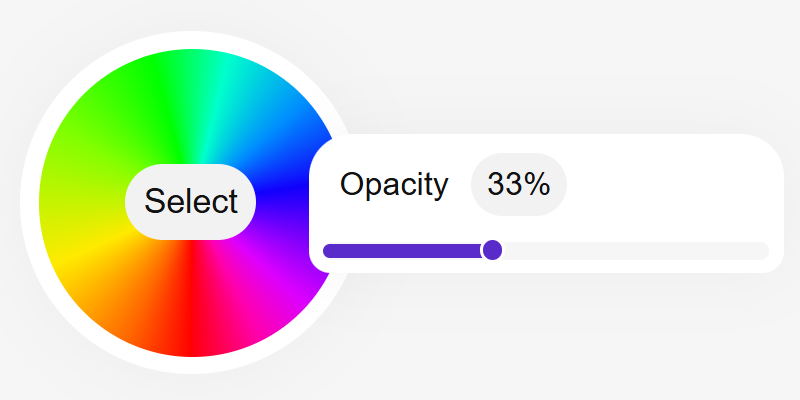Viewport: 800px width, 400px height.
Task: Click the white ring bordering the color wheel
Action: (30, 202)
